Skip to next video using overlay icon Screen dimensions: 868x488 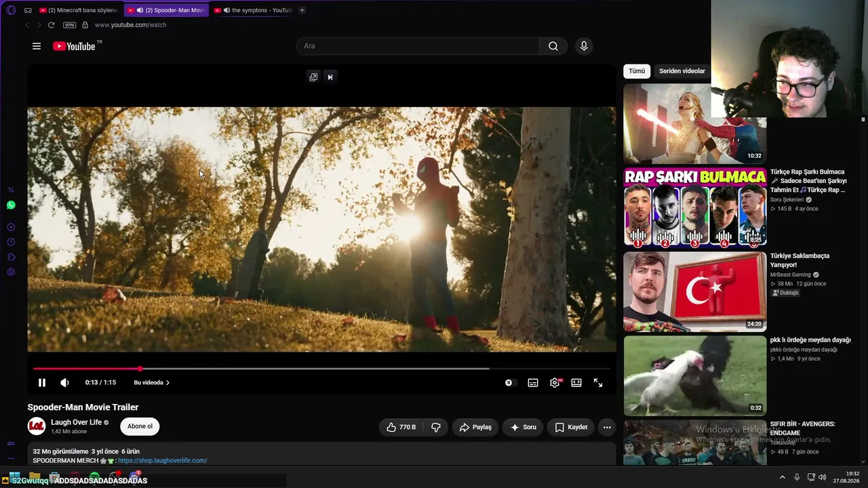tap(330, 77)
